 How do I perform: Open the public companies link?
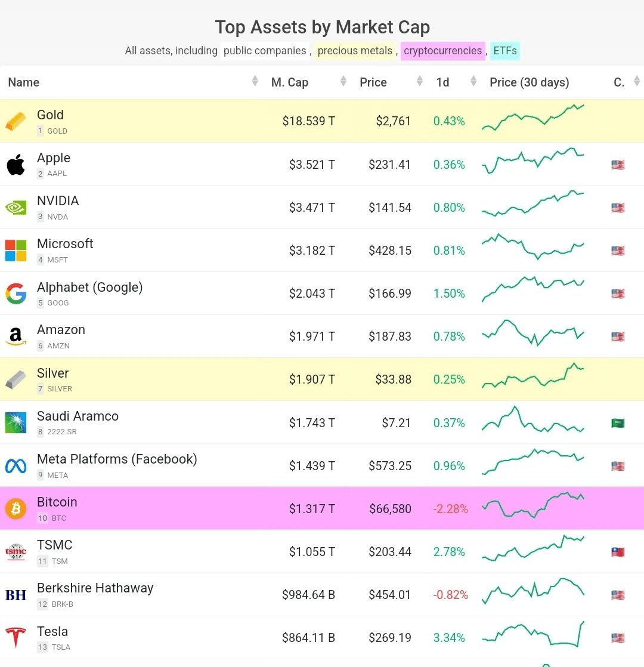(x=265, y=51)
